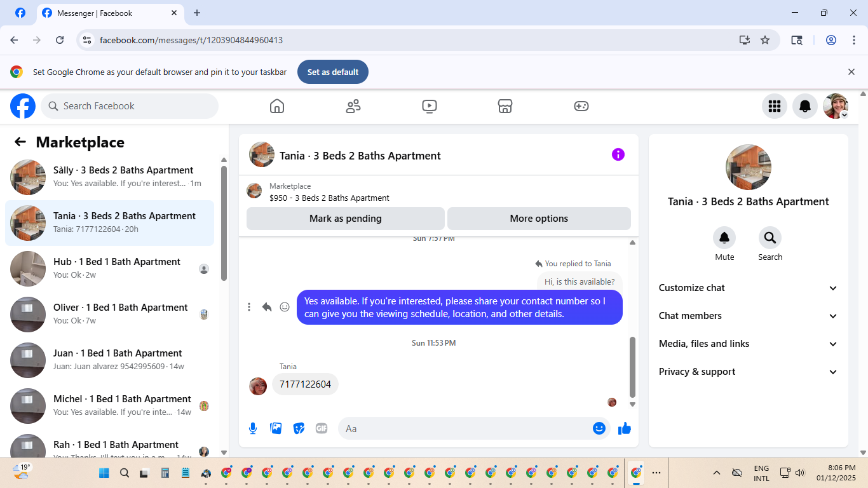Attach a photo using the image icon
The height and width of the screenshot is (488, 868).
(x=276, y=428)
